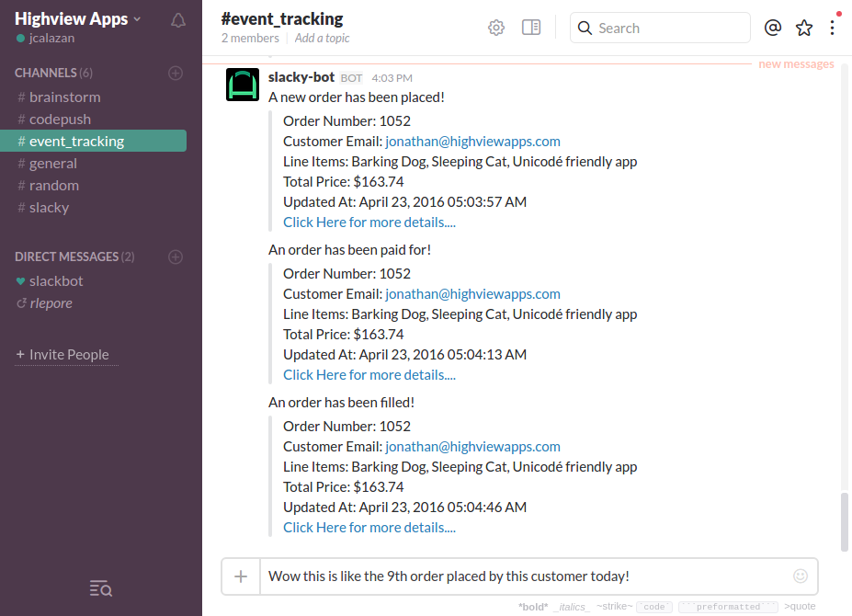Open starred items list

(x=804, y=28)
